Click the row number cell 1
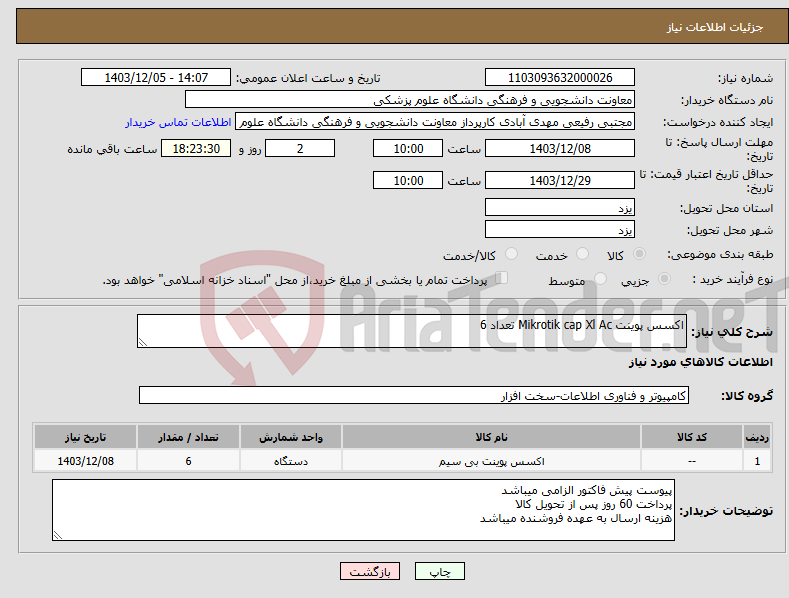This screenshot has width=789, height=598. point(757,461)
